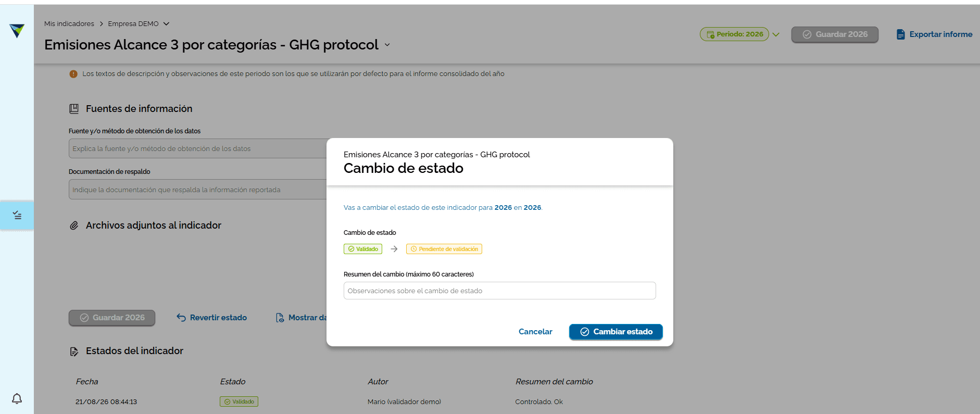
Task: Click the 'Controlado. Ok' summary cell
Action: (539, 402)
